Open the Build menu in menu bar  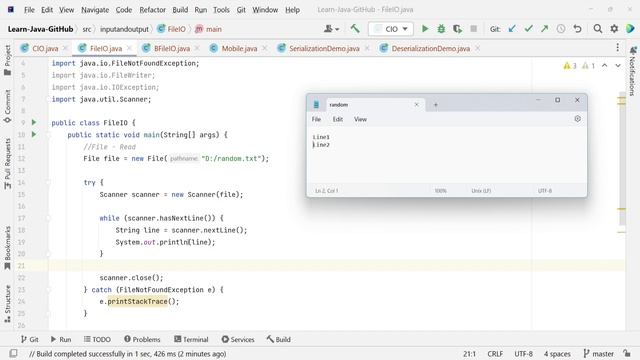tap(180, 9)
